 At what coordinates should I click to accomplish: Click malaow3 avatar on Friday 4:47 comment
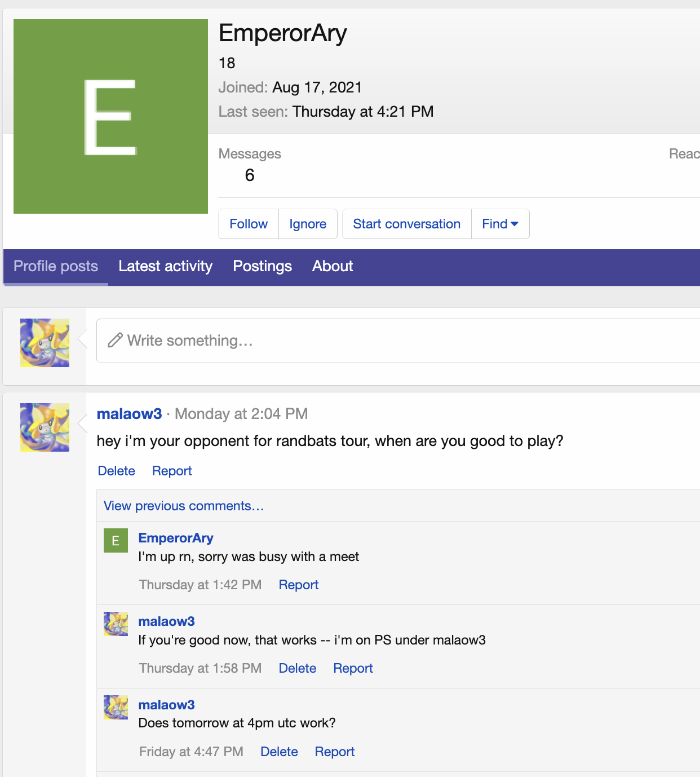tap(116, 707)
